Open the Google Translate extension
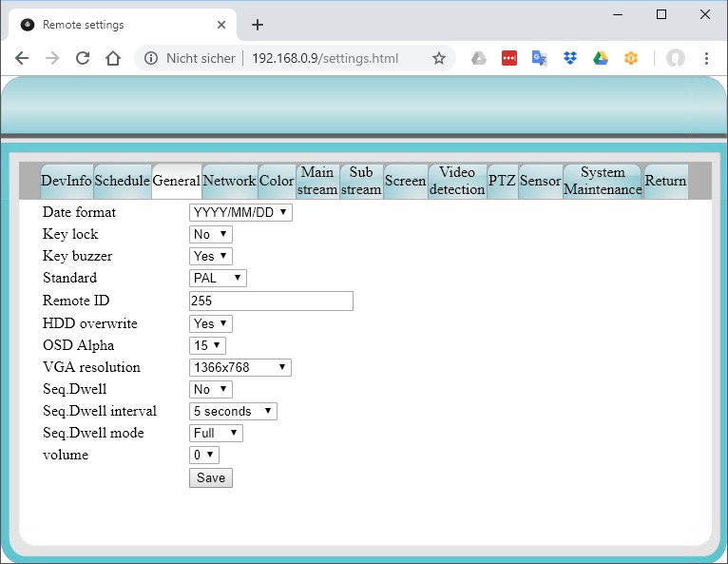This screenshot has width=728, height=564. click(539, 58)
